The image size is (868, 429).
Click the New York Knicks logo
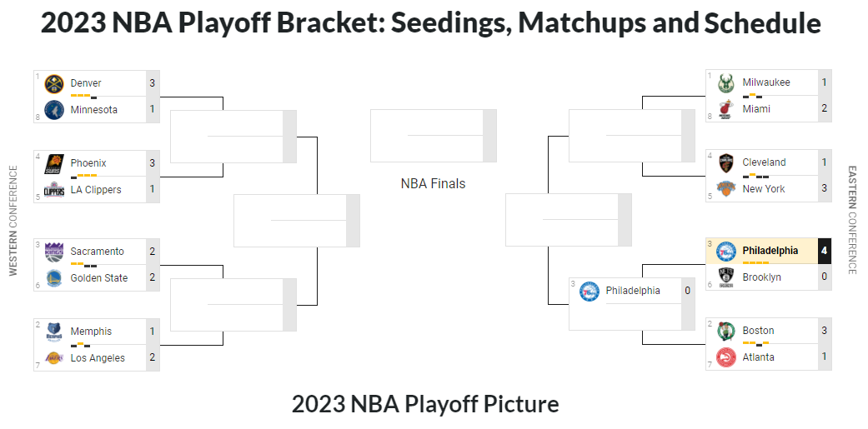pos(726,189)
